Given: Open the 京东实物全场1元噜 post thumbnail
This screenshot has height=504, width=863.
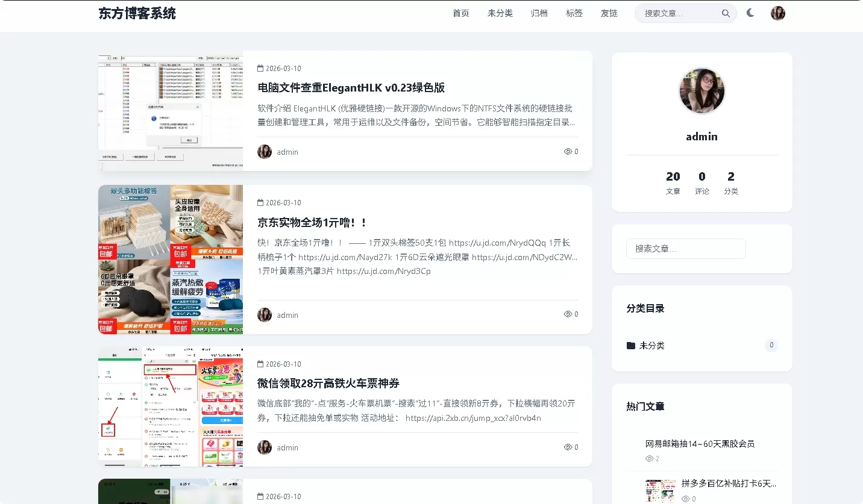Looking at the screenshot, I should [x=170, y=259].
